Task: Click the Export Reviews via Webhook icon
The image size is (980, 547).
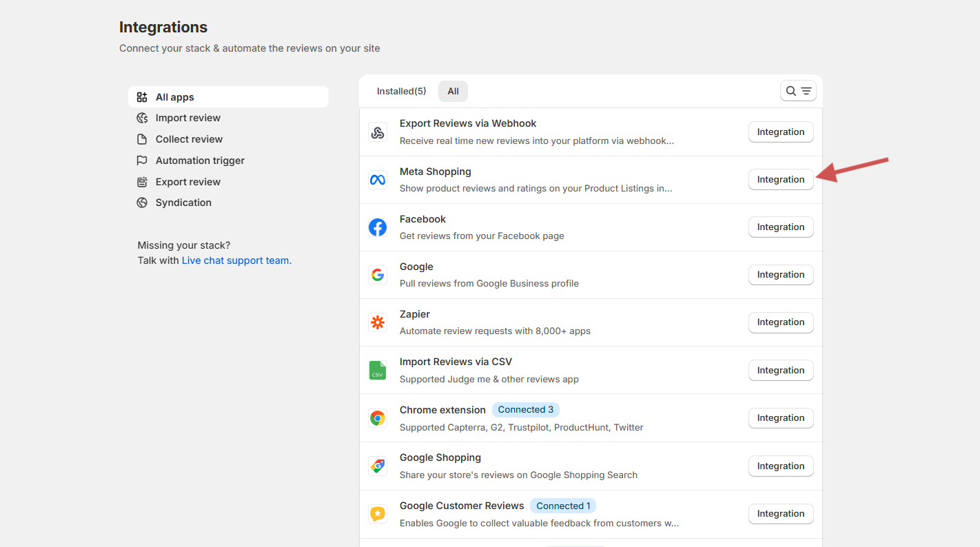Action: pyautogui.click(x=377, y=132)
